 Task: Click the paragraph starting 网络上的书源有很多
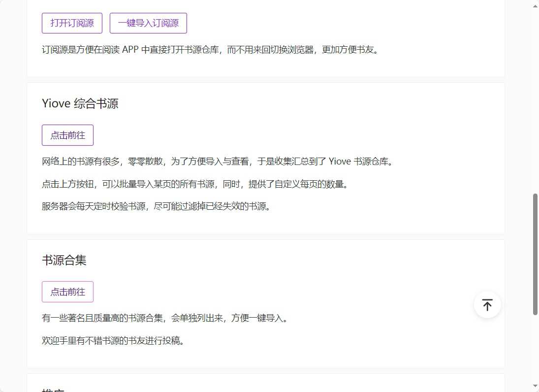tap(219, 161)
